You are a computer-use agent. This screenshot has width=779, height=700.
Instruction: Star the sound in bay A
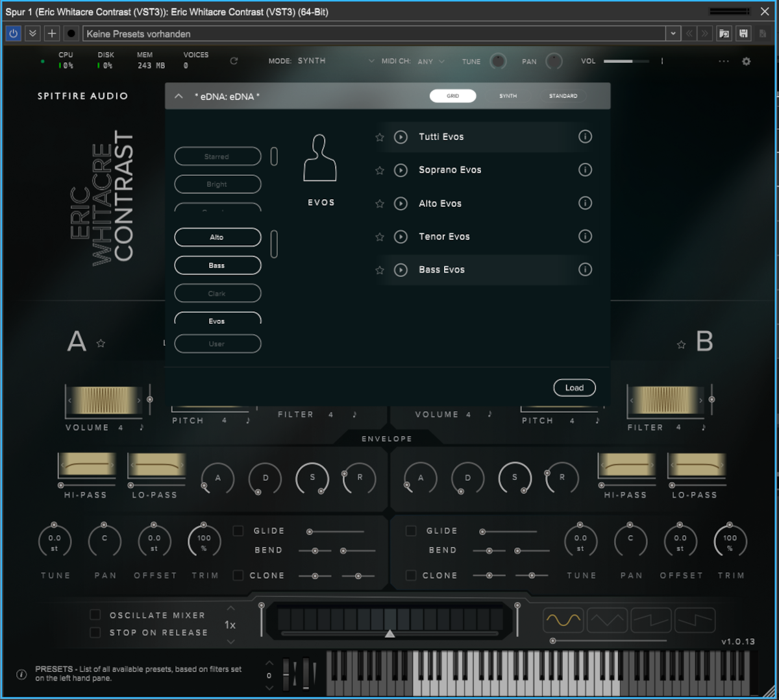(x=101, y=343)
